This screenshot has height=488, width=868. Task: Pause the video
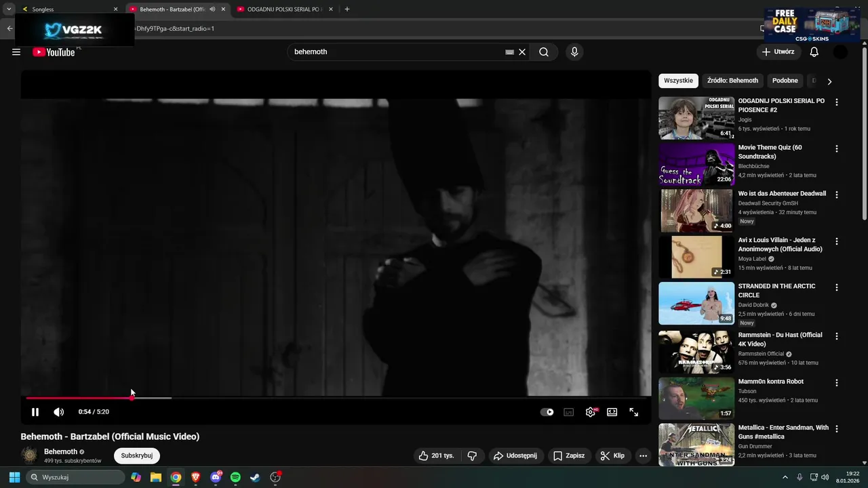point(35,411)
